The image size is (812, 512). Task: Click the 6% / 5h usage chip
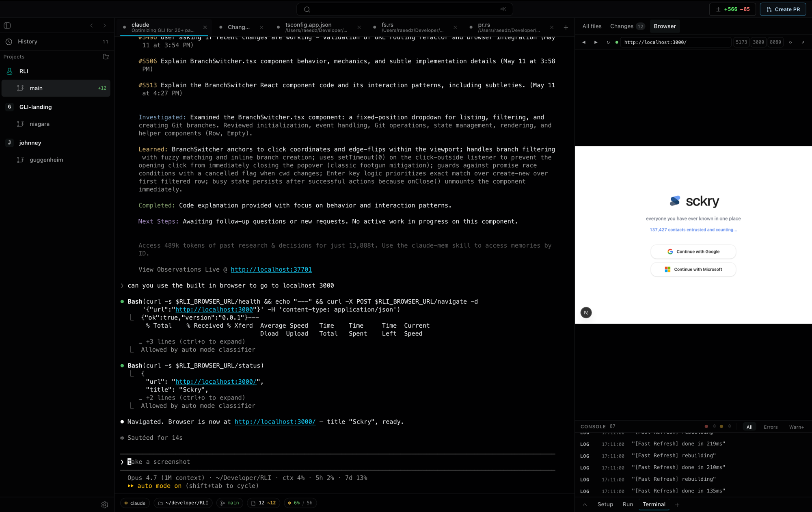300,503
